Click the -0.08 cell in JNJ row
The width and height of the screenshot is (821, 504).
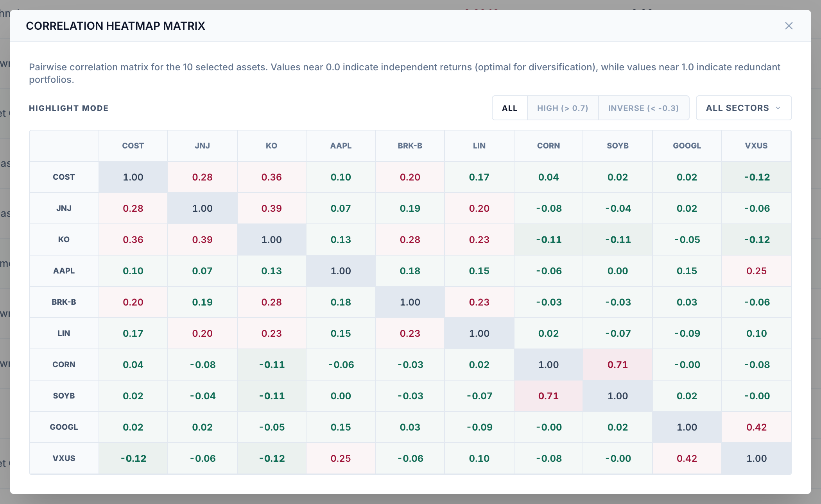(548, 208)
